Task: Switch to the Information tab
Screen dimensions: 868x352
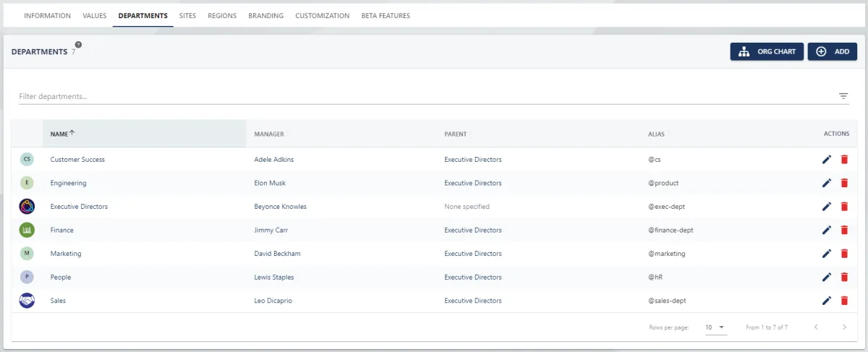Action: 48,15
